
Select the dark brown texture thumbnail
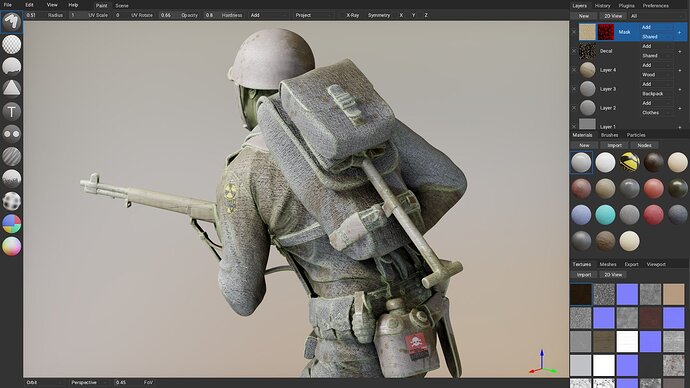pyautogui.click(x=581, y=294)
